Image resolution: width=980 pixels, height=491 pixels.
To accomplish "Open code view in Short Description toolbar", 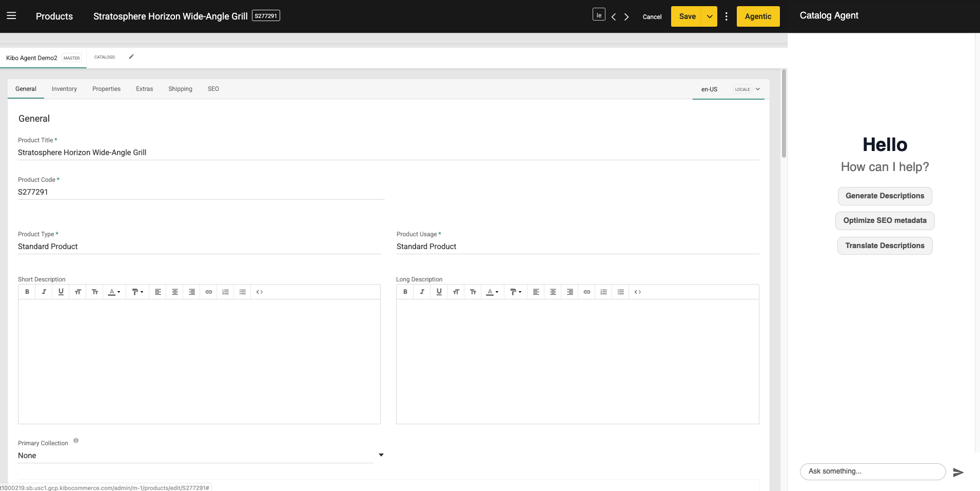I will (x=260, y=292).
